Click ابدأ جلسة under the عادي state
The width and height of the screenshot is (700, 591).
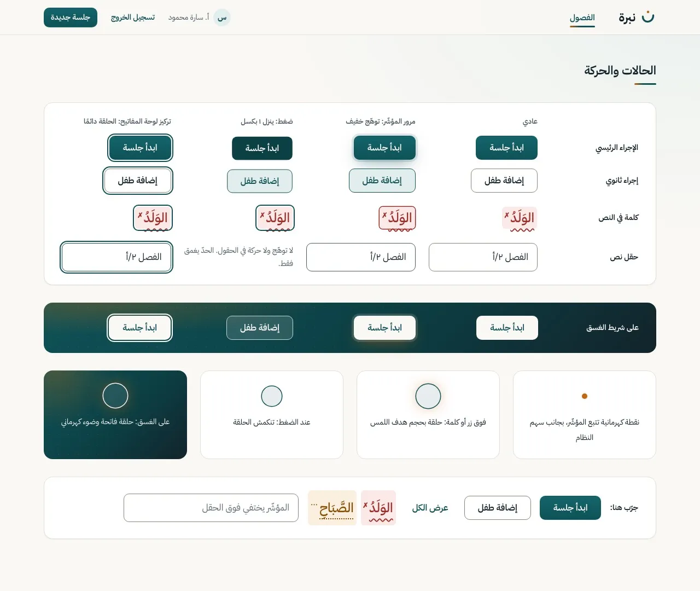pyautogui.click(x=506, y=148)
